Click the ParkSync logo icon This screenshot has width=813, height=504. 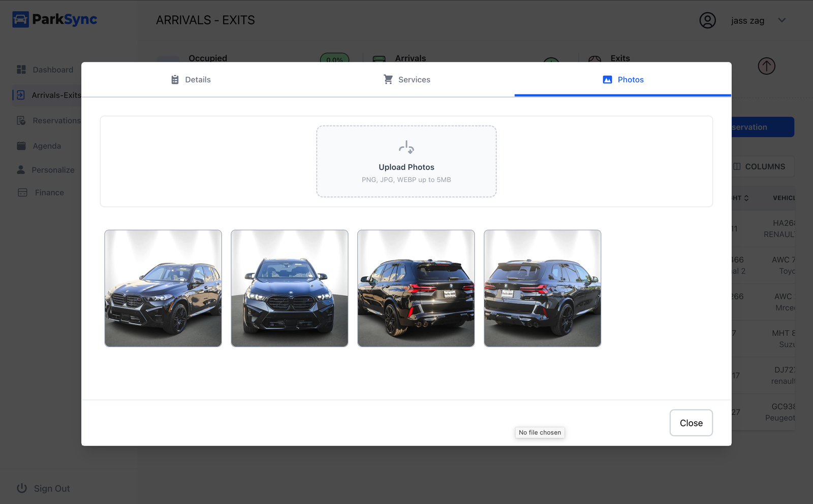coord(21,19)
